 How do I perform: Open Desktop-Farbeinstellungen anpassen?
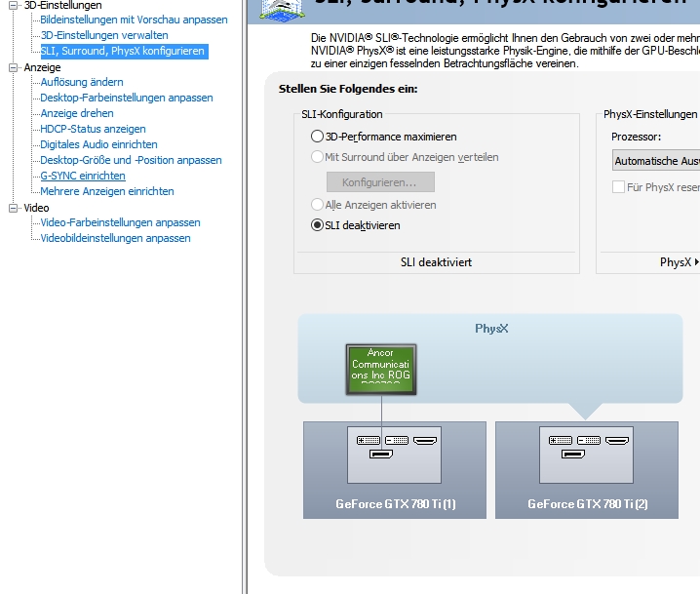(x=127, y=98)
